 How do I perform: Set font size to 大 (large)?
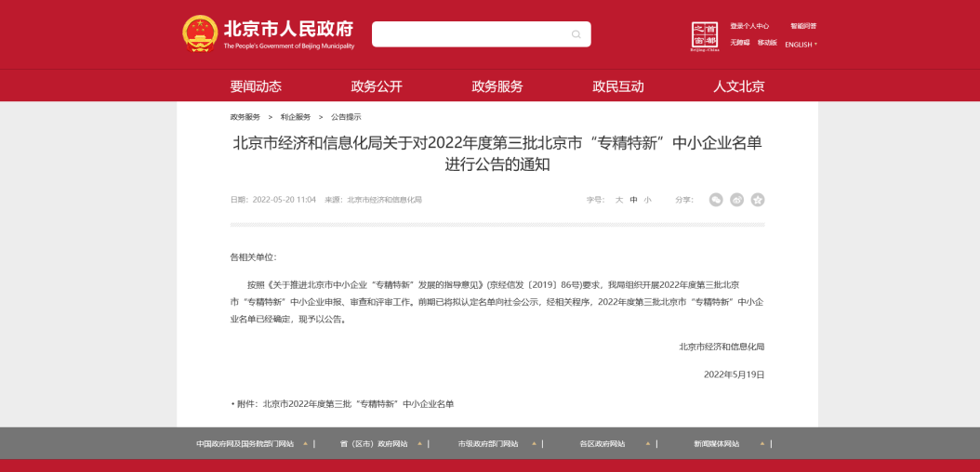click(619, 200)
